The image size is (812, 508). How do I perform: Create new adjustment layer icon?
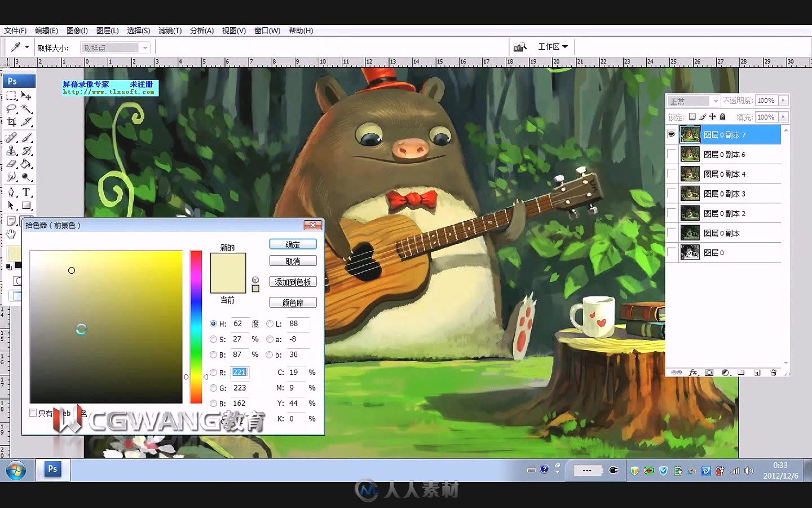coord(726,373)
